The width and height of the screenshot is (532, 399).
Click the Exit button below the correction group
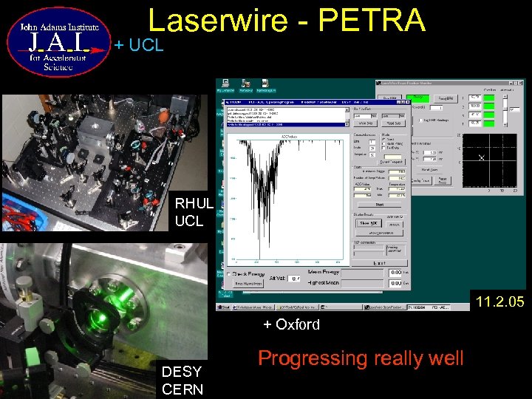[x=379, y=263]
